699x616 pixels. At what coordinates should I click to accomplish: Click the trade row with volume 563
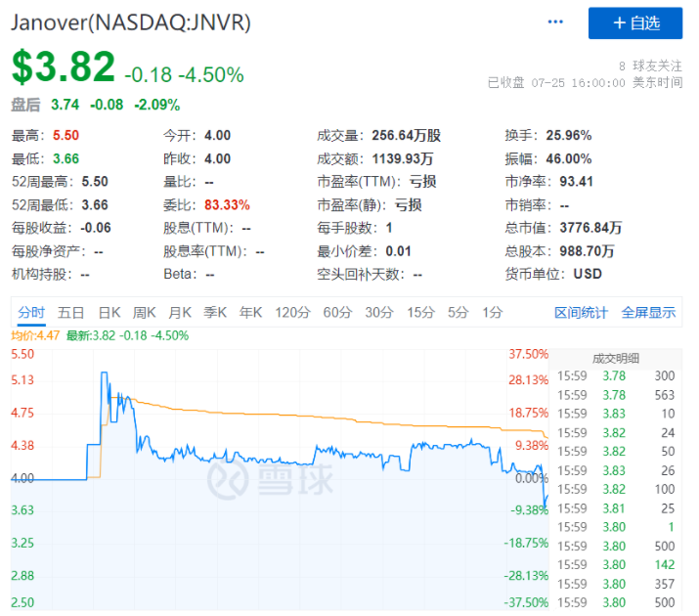pyautogui.click(x=616, y=395)
